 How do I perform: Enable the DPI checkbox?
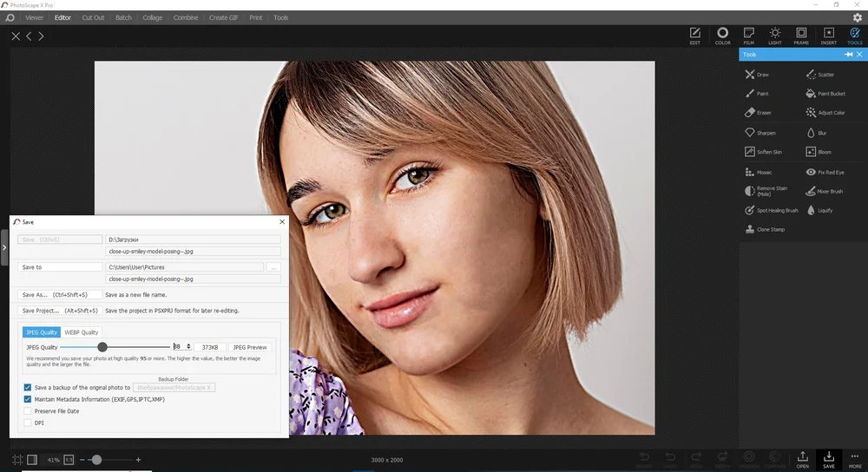(x=27, y=423)
